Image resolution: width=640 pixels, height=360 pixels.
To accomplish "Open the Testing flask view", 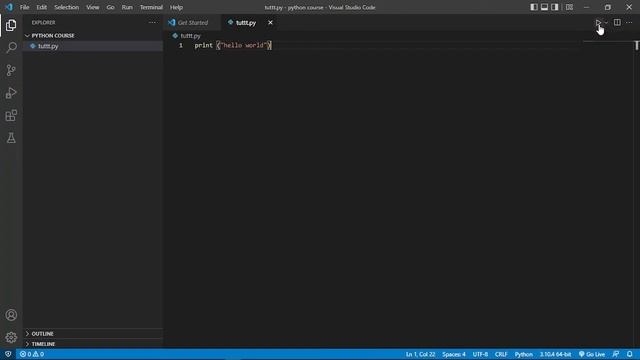I will coord(11,138).
